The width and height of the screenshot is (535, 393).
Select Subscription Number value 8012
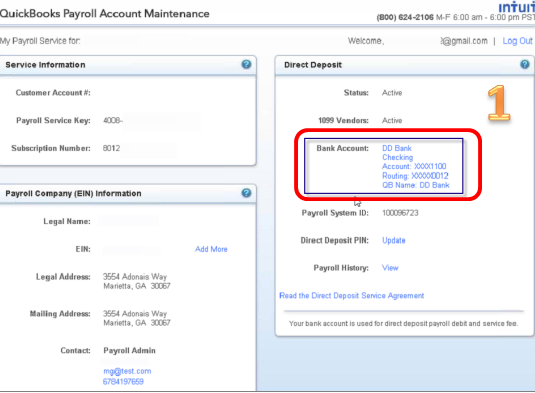112,148
